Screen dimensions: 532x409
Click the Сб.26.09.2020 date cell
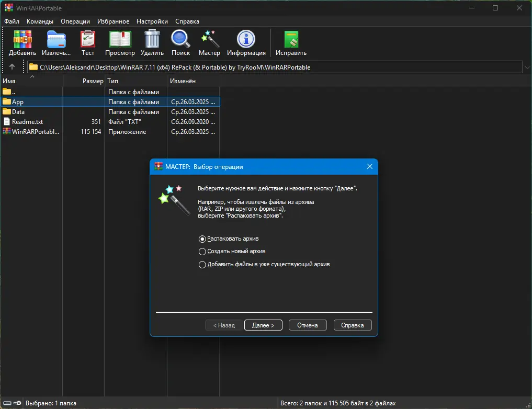coord(193,122)
